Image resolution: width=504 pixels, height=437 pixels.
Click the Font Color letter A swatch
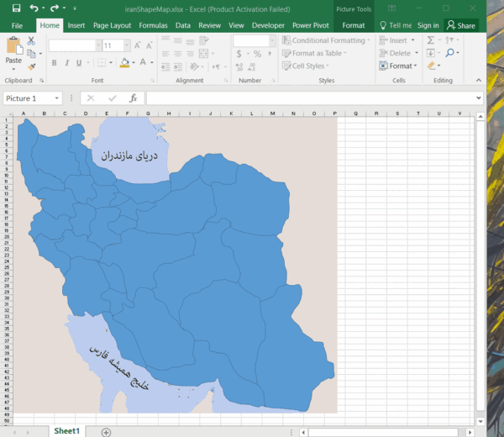pos(143,63)
